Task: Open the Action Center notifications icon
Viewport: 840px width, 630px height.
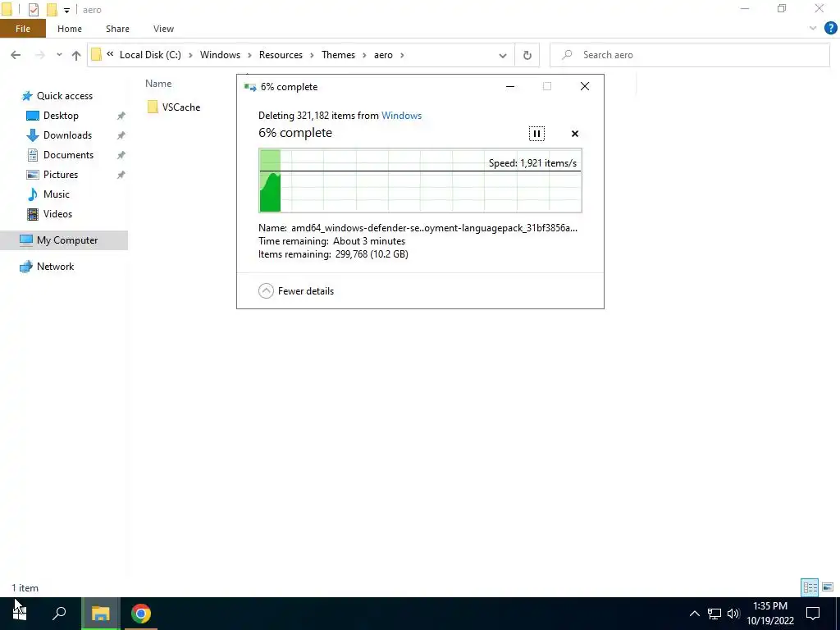Action: tap(813, 614)
